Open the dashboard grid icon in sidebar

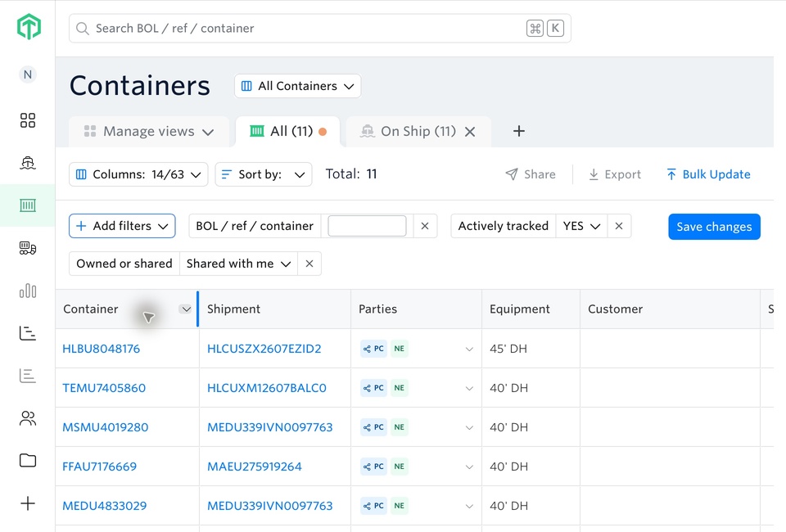tap(28, 120)
